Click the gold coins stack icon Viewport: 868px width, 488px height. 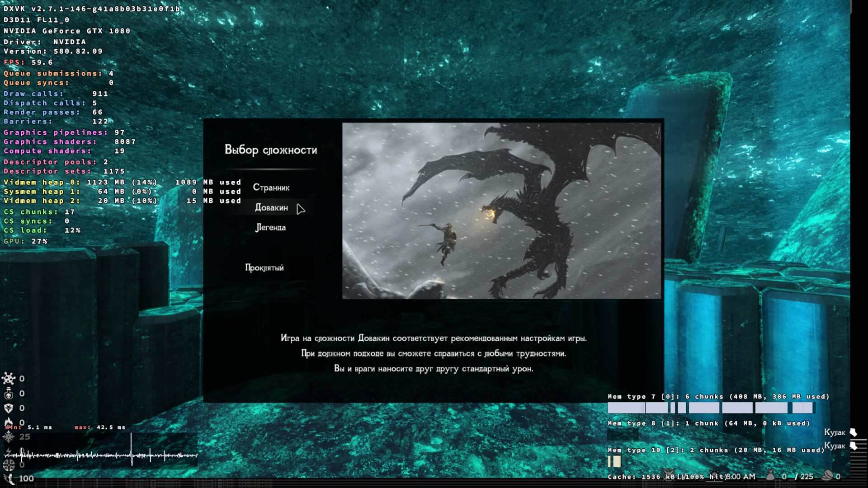pyautogui.click(x=827, y=475)
